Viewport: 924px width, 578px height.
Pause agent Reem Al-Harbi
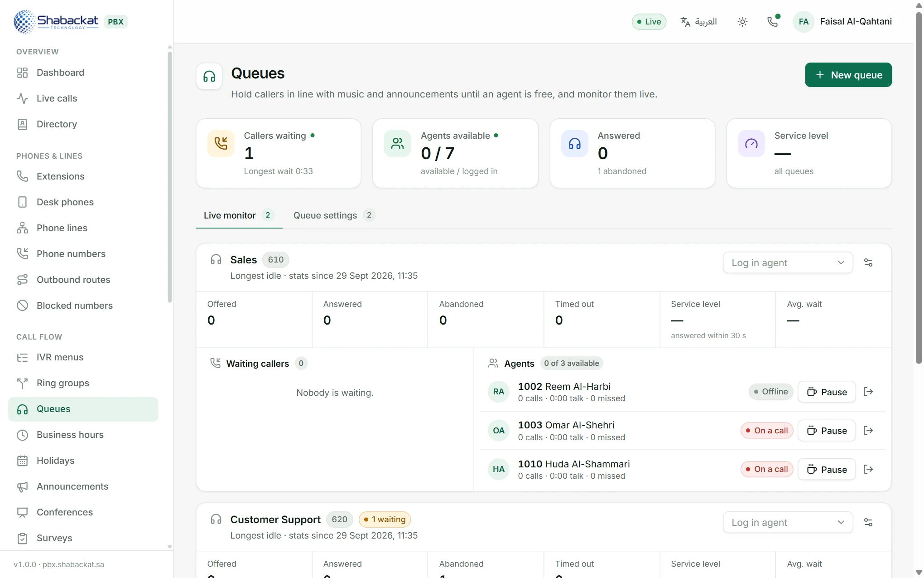point(827,392)
